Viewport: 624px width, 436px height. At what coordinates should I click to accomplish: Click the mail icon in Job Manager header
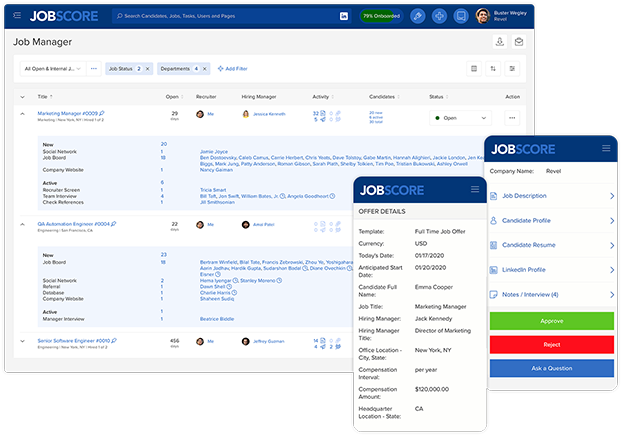click(519, 41)
